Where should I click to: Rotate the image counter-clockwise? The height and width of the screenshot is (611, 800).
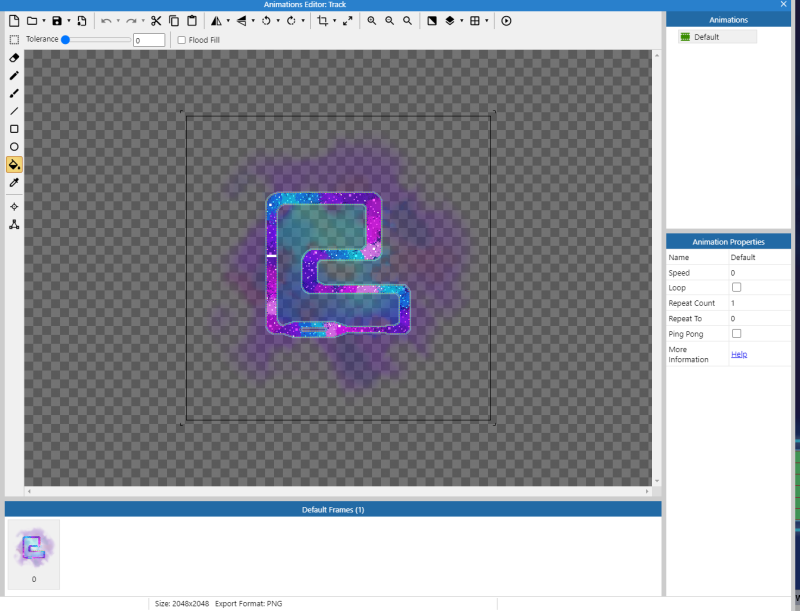(x=266, y=21)
